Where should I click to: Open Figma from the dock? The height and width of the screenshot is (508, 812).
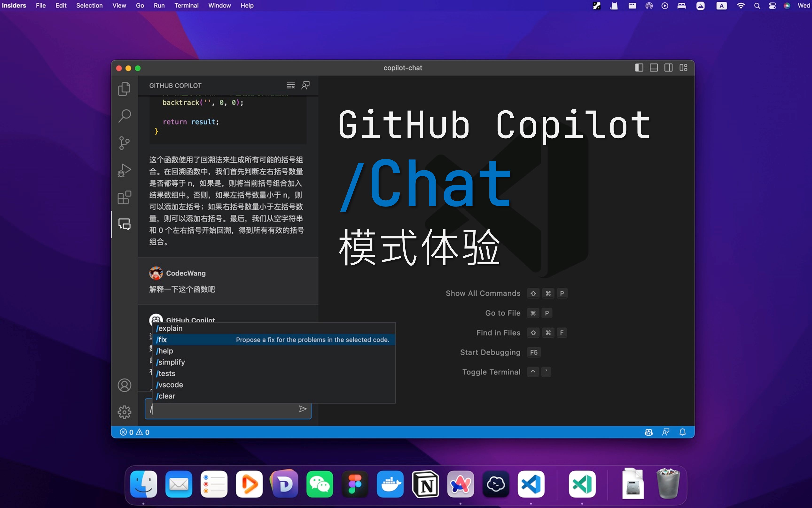pos(355,484)
